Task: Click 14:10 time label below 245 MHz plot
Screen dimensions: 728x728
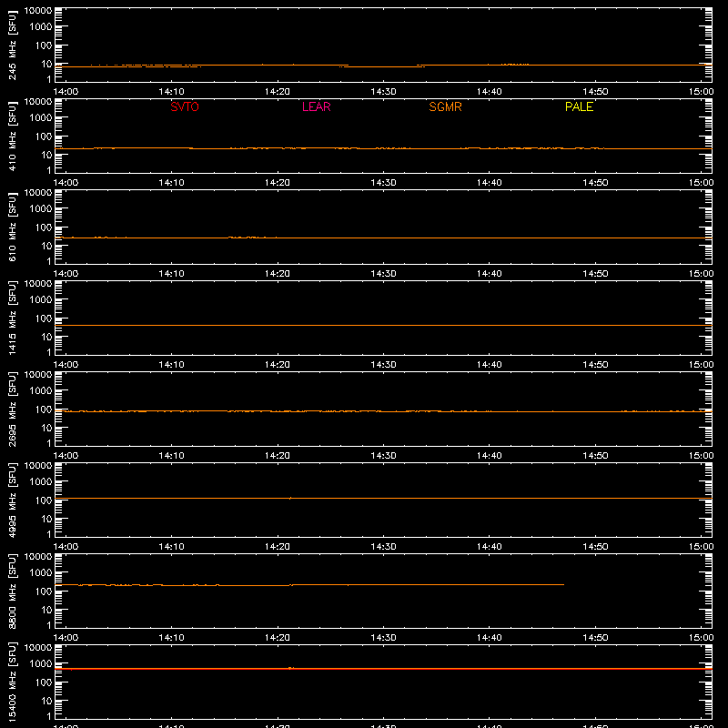Action: tap(171, 92)
